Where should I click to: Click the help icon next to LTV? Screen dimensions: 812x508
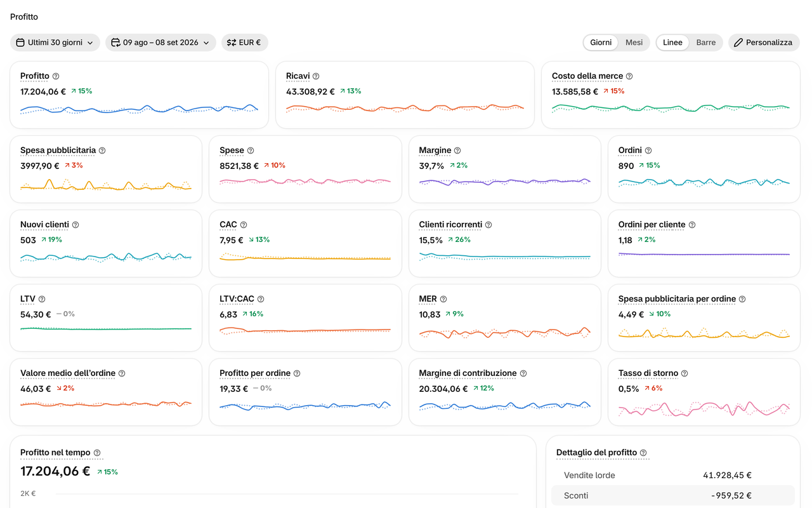pos(42,299)
